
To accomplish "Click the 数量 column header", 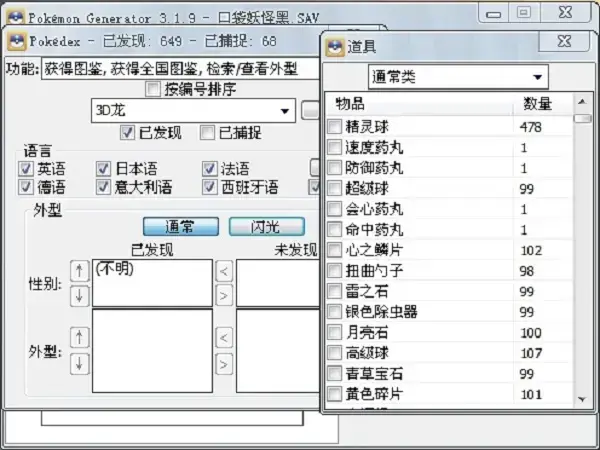I will [543, 104].
